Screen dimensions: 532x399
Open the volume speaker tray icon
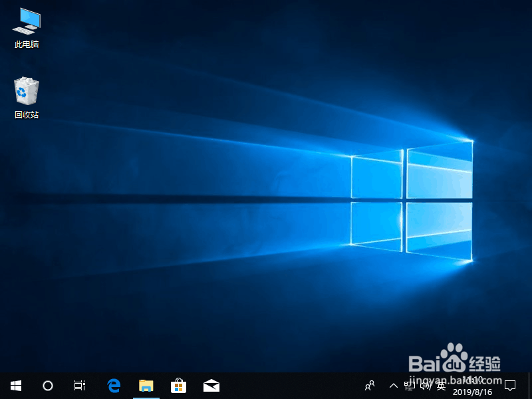pyautogui.click(x=426, y=386)
